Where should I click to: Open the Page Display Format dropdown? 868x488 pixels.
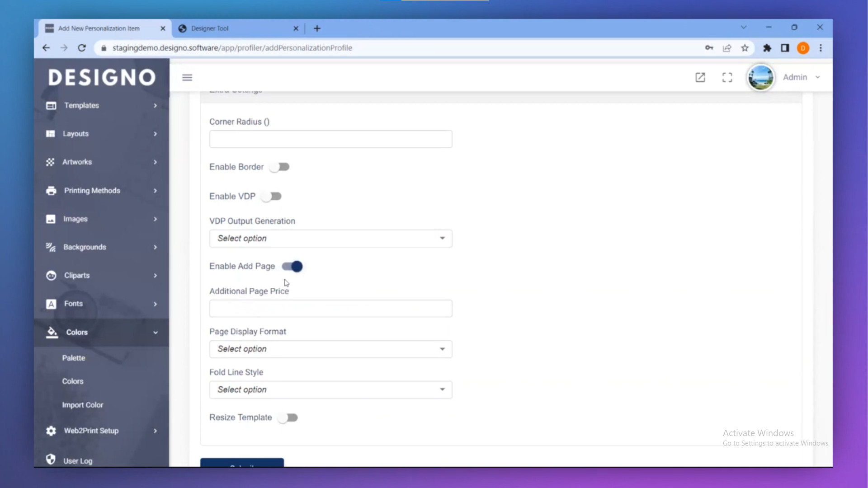click(x=330, y=349)
